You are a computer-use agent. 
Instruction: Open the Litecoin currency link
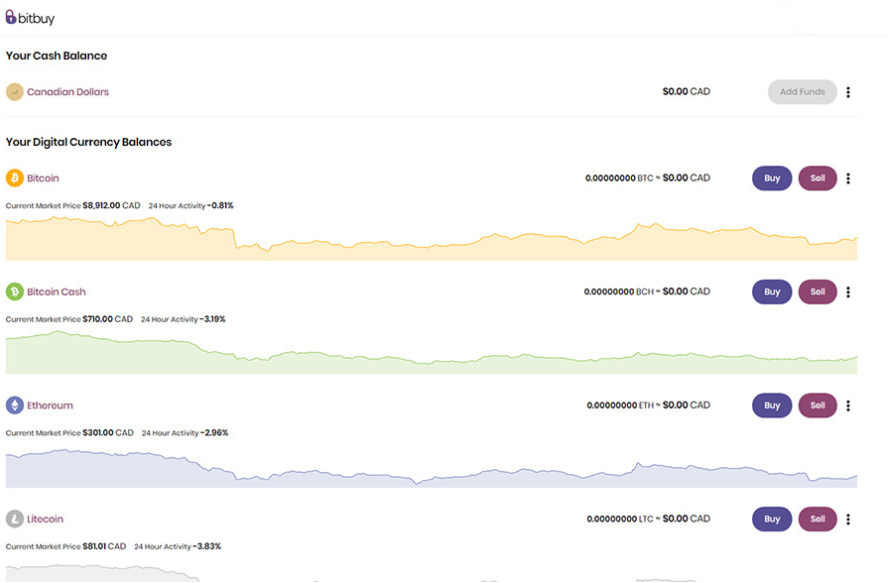45,519
